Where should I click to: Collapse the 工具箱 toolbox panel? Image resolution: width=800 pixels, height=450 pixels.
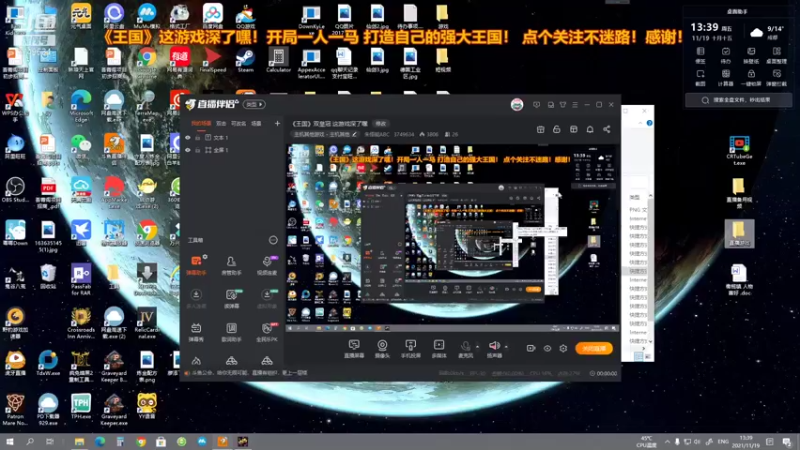click(273, 240)
